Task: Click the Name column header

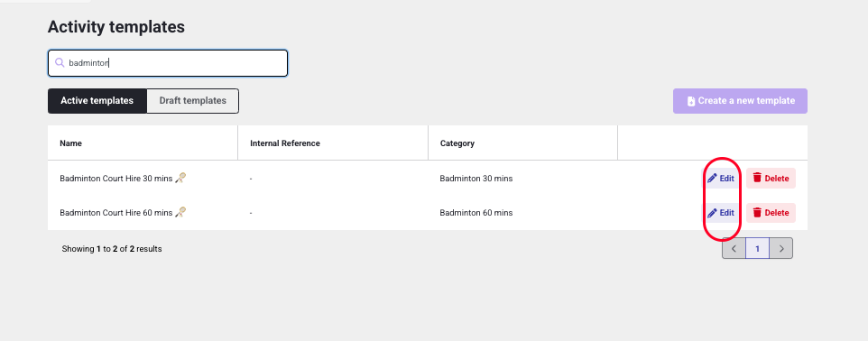Action: [71, 143]
